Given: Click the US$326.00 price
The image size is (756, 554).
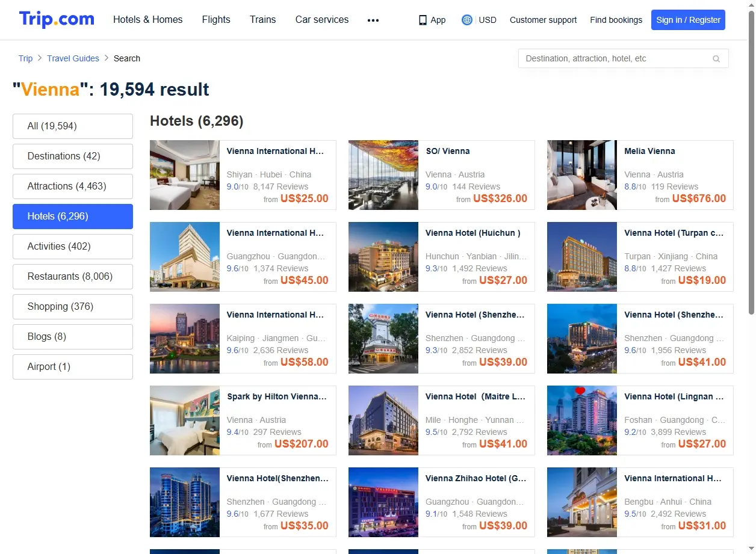Looking at the screenshot, I should pos(500,199).
